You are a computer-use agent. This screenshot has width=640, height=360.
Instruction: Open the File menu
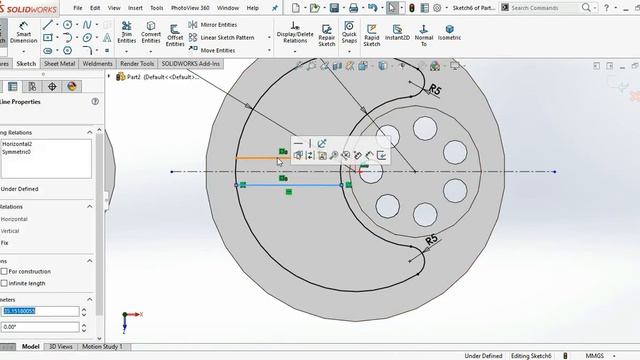78,8
